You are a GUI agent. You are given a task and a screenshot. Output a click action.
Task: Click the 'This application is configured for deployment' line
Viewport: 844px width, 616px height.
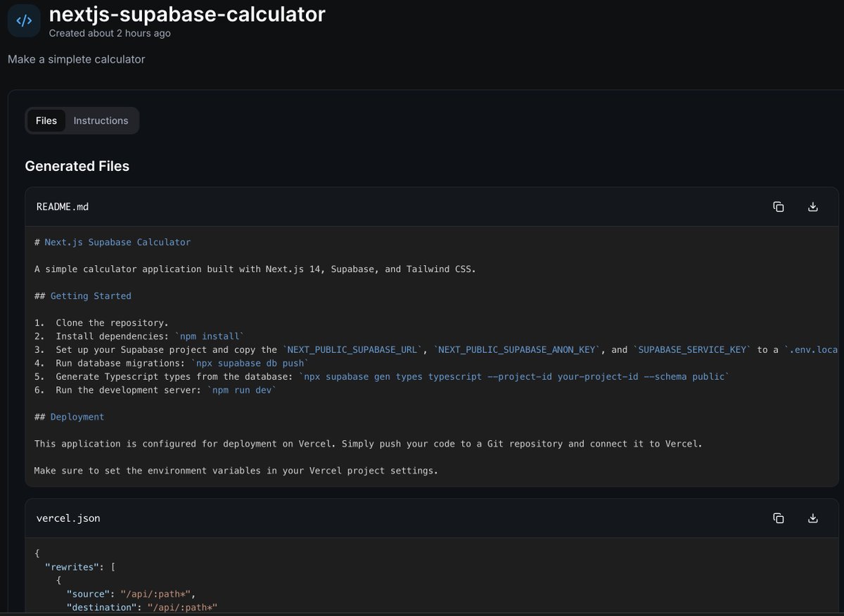368,444
